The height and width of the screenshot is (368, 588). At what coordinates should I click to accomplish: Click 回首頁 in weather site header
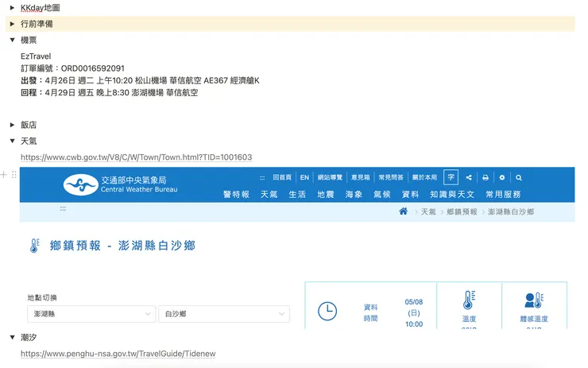(282, 177)
